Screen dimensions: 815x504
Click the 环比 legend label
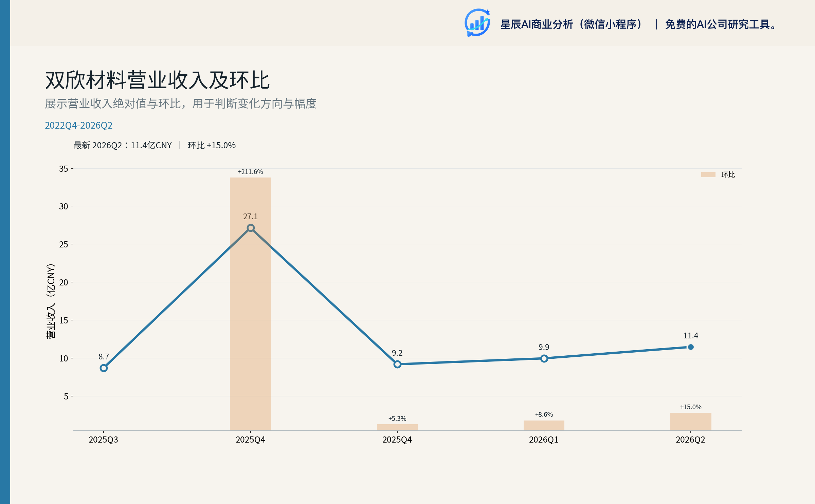728,174
